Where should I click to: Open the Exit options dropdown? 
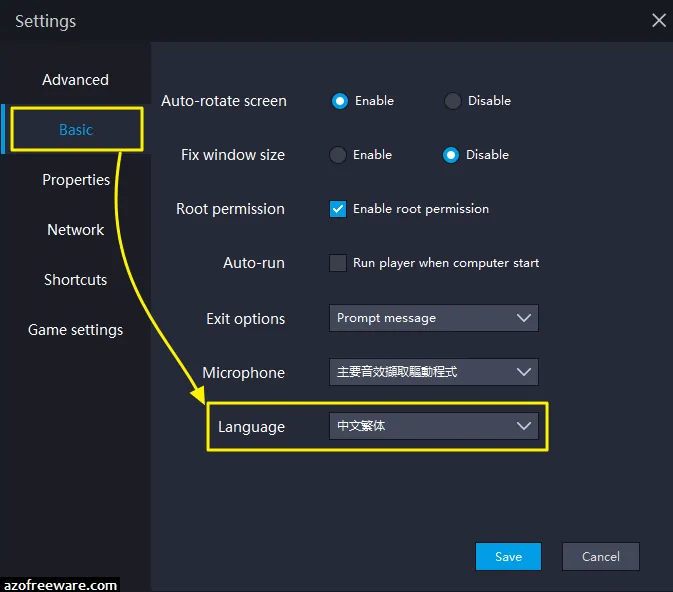pos(434,318)
